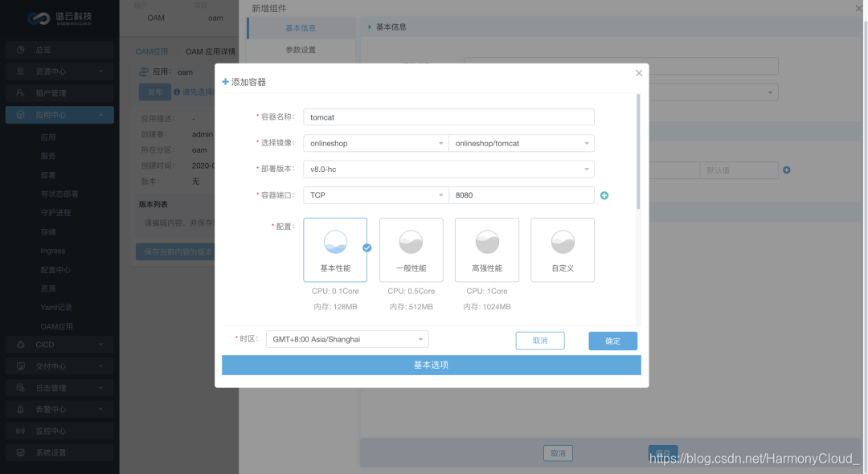Viewport: 868px width, 474px height.
Task: Click the 基本选项 blue bar
Action: (x=432, y=366)
